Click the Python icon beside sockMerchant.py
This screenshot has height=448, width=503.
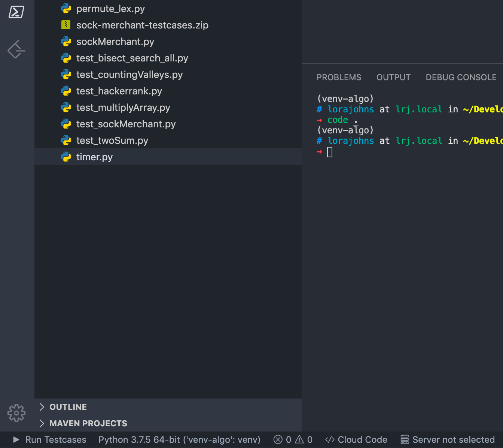tap(66, 42)
